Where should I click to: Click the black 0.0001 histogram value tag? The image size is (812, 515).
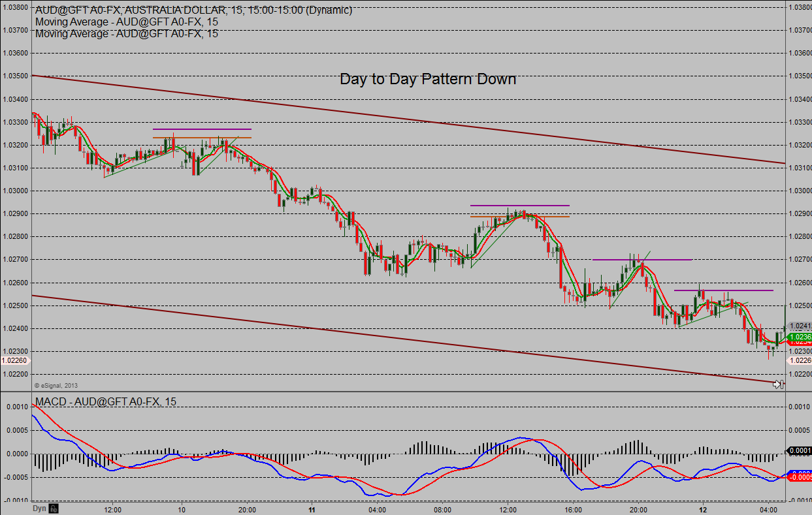pyautogui.click(x=800, y=450)
